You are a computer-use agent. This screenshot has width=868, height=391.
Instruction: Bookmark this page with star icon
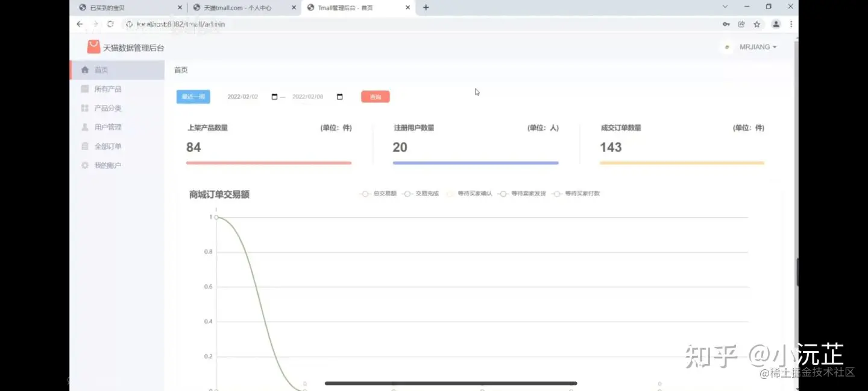757,24
